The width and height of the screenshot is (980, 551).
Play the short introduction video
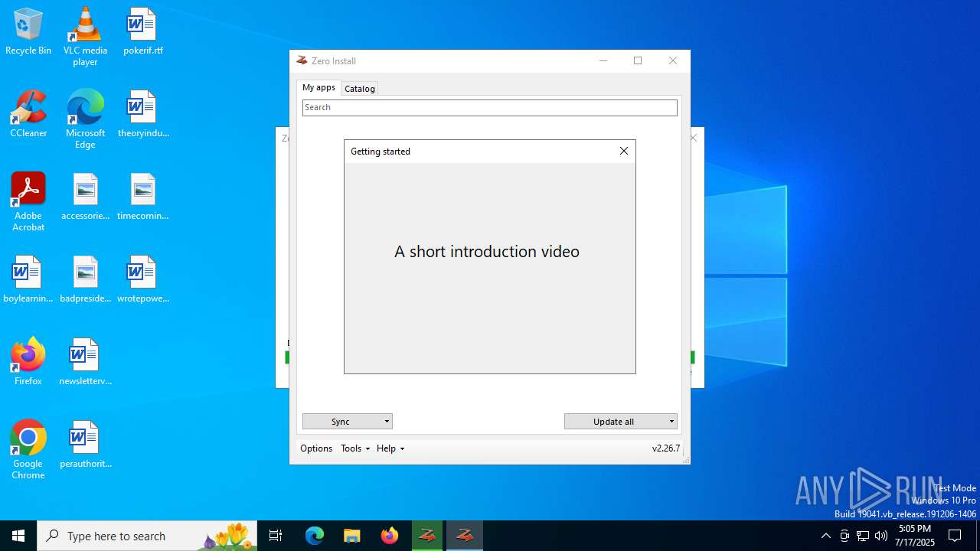tap(487, 252)
